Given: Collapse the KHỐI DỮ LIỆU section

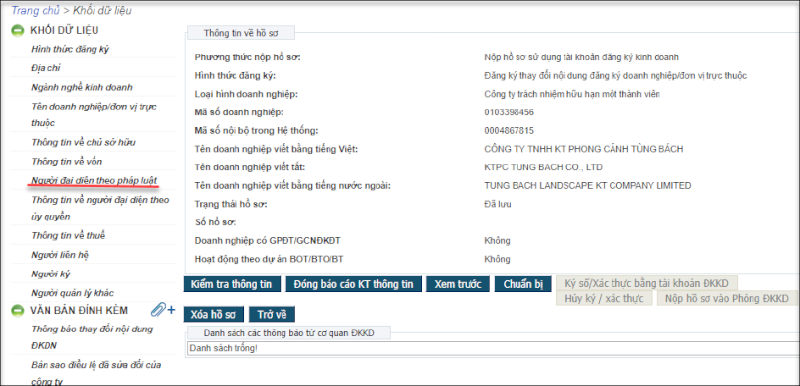Looking at the screenshot, I should coord(18,31).
